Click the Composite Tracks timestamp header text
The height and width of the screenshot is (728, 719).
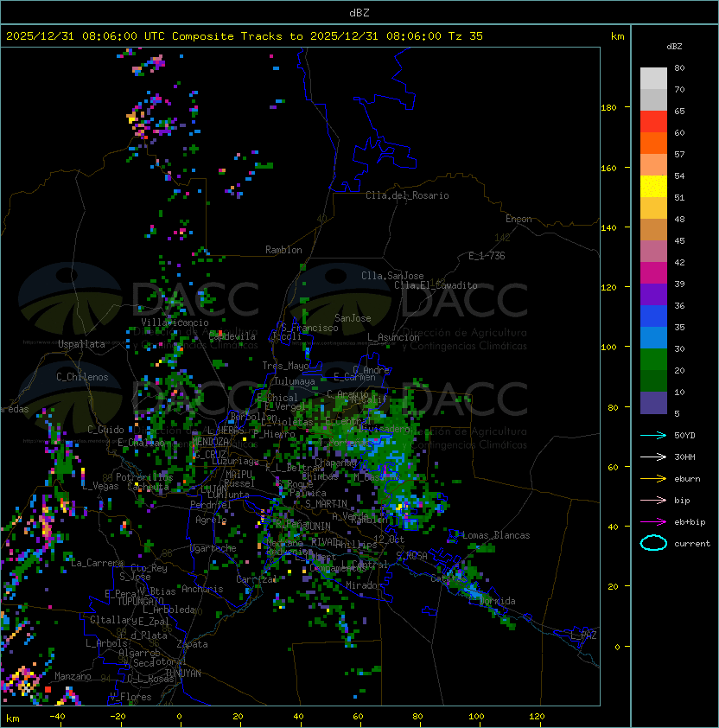(x=245, y=36)
